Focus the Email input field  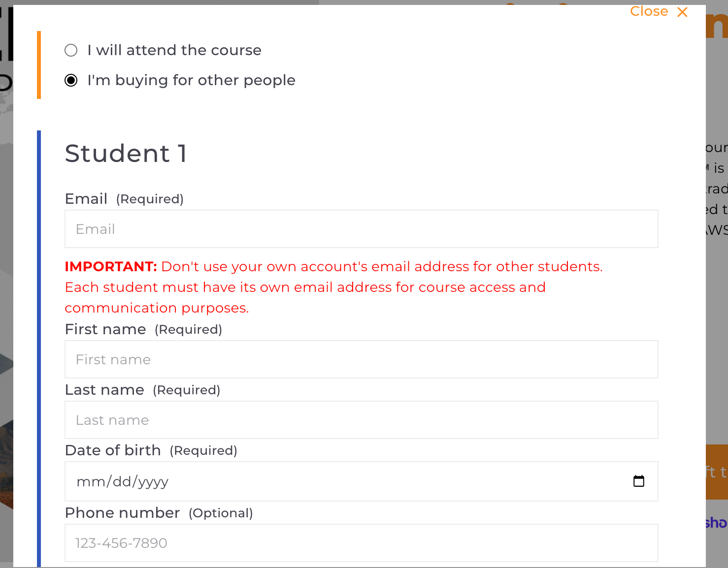pyautogui.click(x=362, y=229)
